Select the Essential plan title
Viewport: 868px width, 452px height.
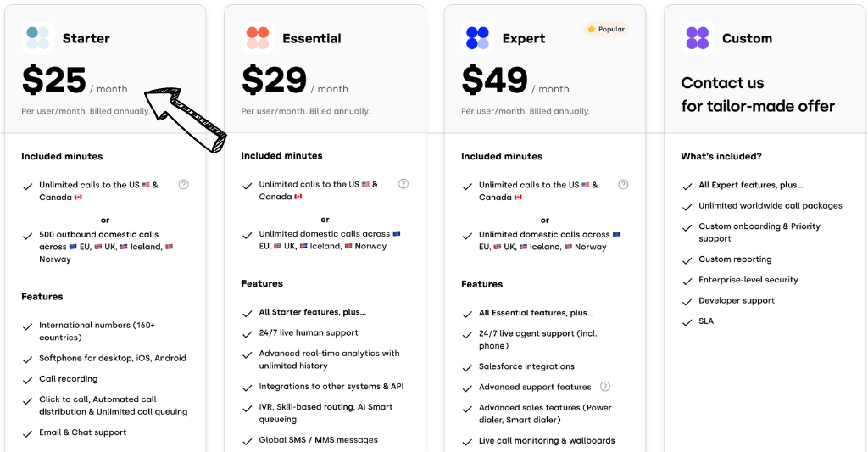312,38
